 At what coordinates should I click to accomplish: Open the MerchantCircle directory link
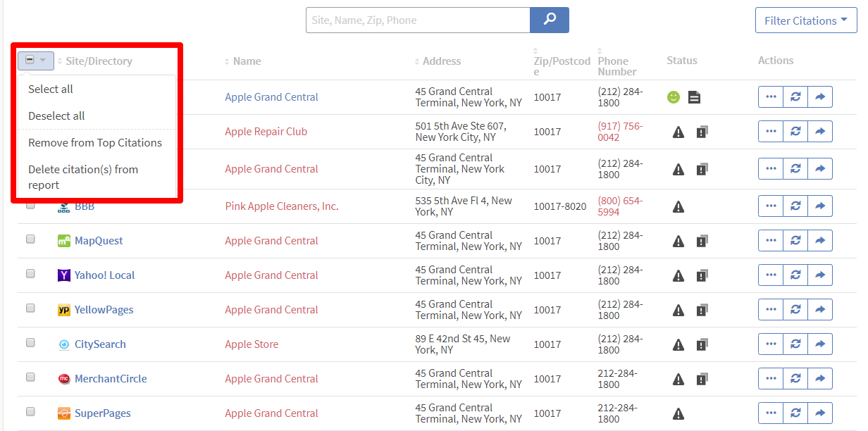click(x=111, y=379)
